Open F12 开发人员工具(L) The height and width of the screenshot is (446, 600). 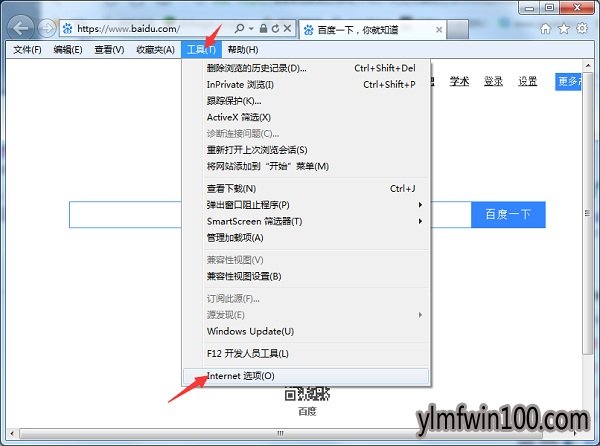click(306, 354)
